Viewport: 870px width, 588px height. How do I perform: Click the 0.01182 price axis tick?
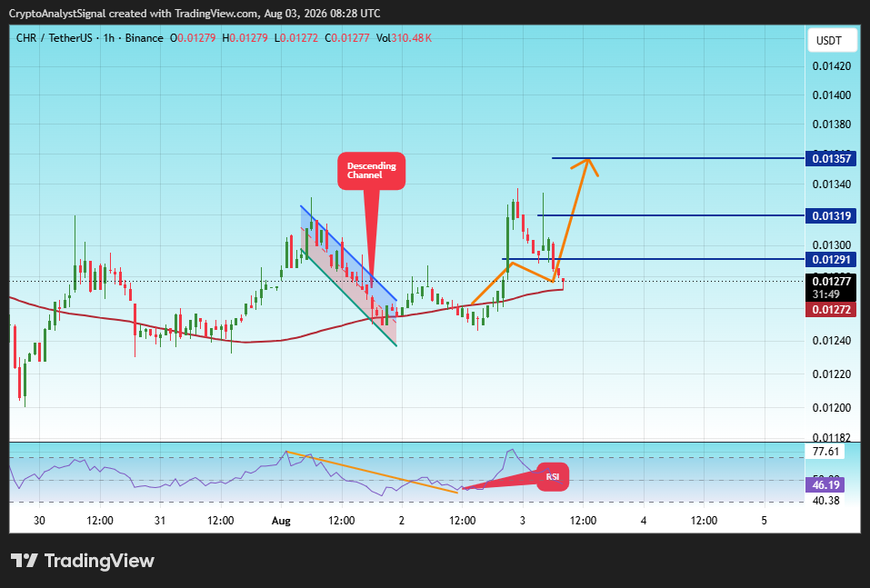(832, 438)
